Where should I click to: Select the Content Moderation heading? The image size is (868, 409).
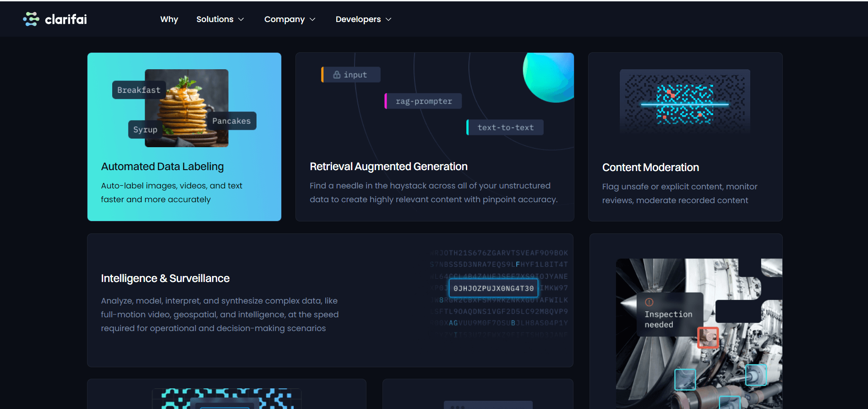click(x=650, y=167)
